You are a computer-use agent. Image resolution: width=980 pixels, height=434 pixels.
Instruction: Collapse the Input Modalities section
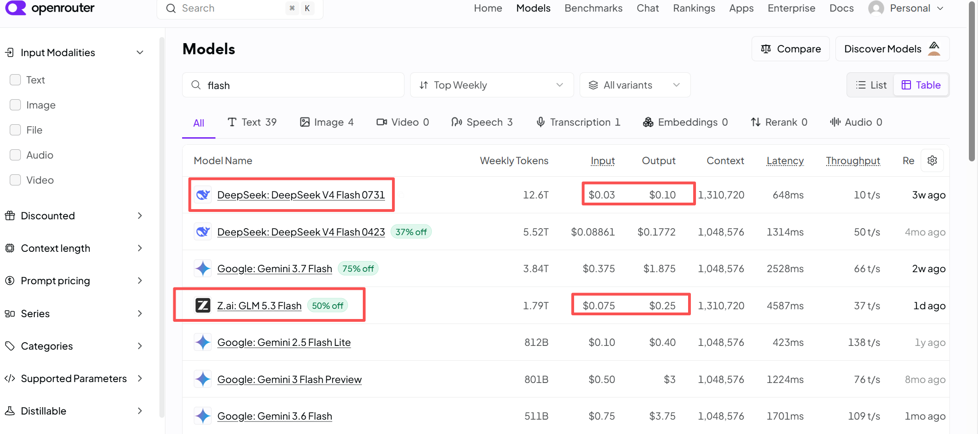coord(140,52)
